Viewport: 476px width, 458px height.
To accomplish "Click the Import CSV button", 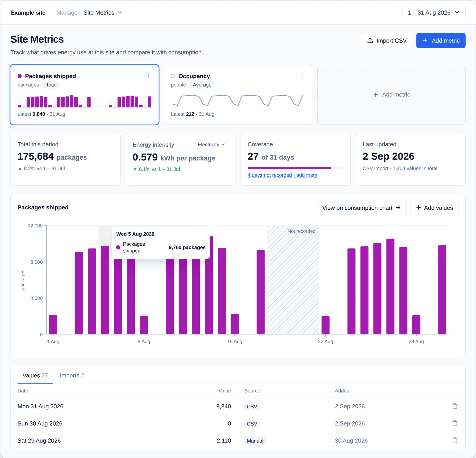I will point(387,40).
